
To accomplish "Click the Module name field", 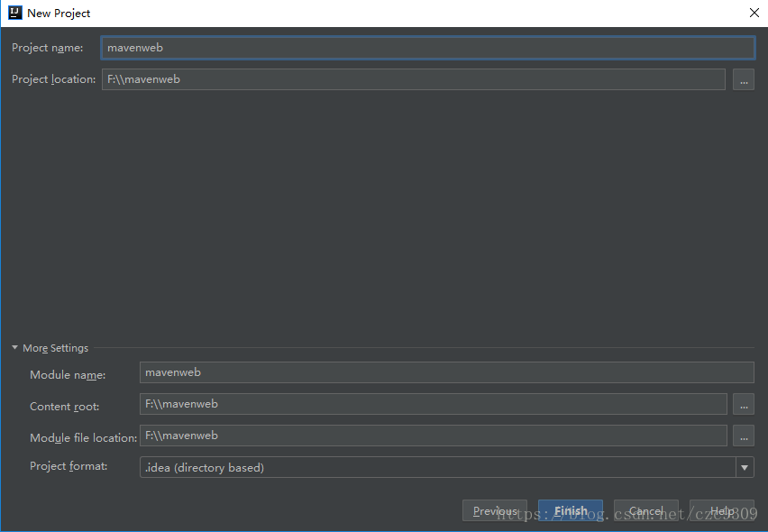I will pos(447,372).
